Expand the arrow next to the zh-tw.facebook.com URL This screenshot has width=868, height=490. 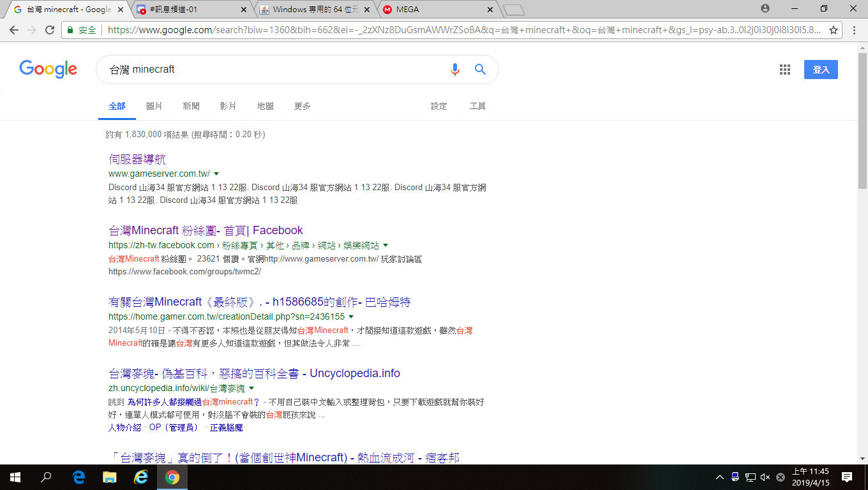click(385, 245)
